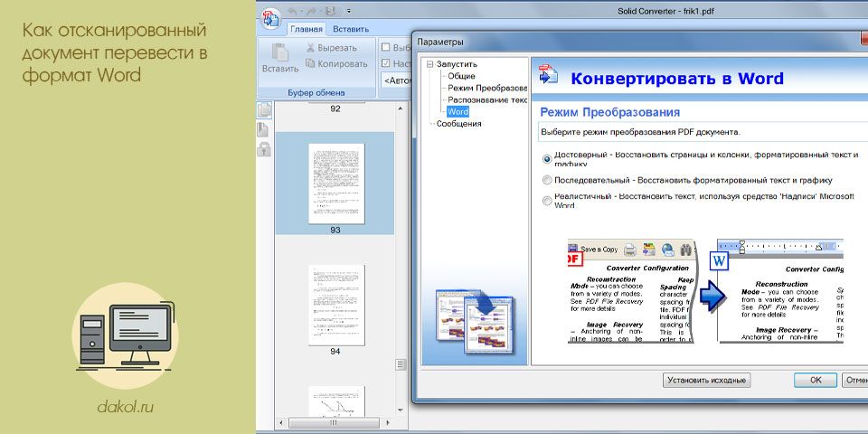Show the bookmarks side panel icon
This screenshot has width=868, height=434.
[x=263, y=129]
